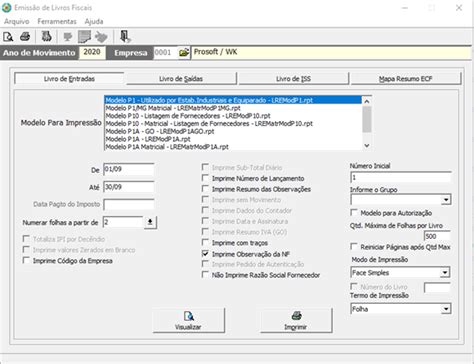Image resolution: width=474 pixels, height=364 pixels.
Task: Enable Imprime Código da Empresa checkbox
Action: 26,260
